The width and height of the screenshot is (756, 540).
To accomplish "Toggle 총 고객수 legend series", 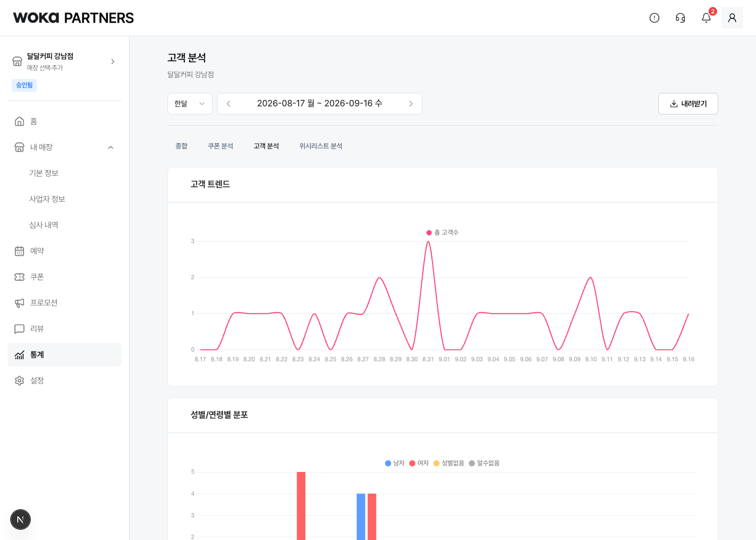I will coord(442,233).
